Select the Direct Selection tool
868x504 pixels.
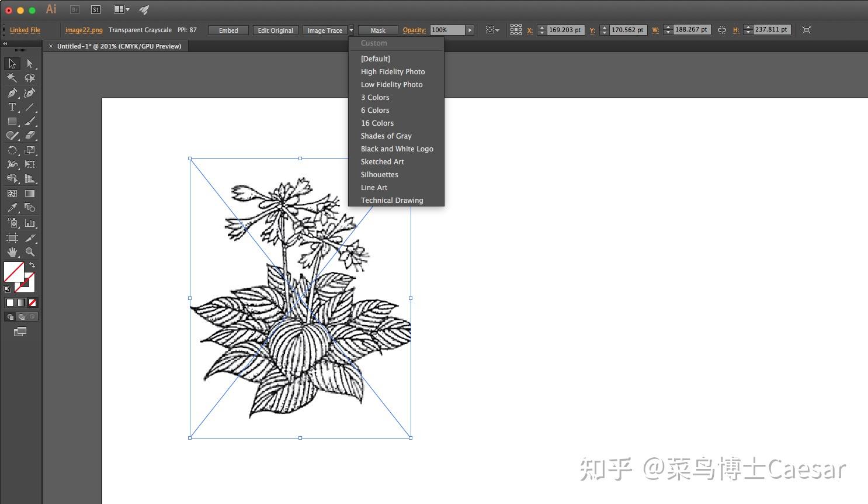coord(30,64)
